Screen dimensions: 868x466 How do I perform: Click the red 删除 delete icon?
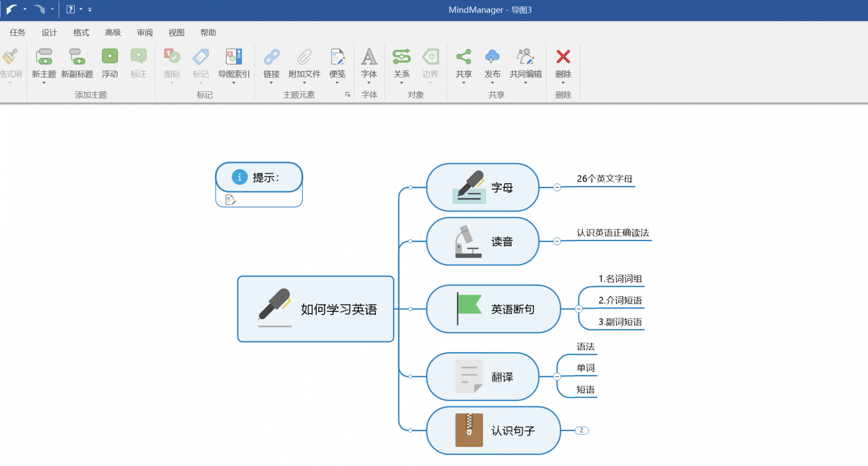point(563,57)
